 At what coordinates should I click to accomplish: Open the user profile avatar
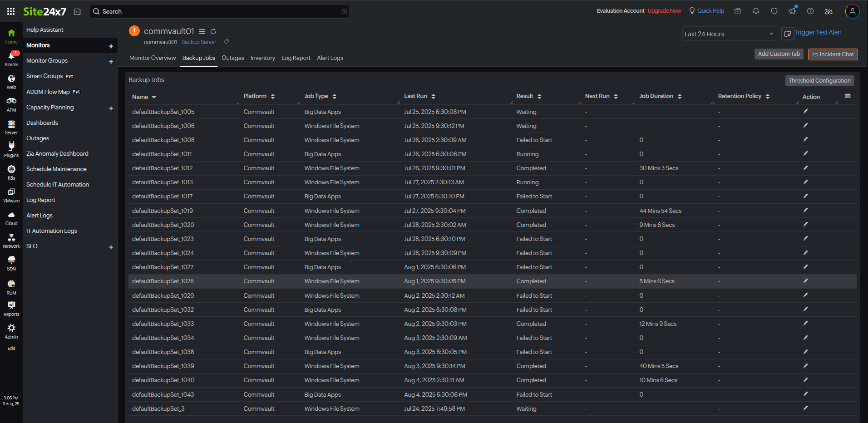pos(852,11)
